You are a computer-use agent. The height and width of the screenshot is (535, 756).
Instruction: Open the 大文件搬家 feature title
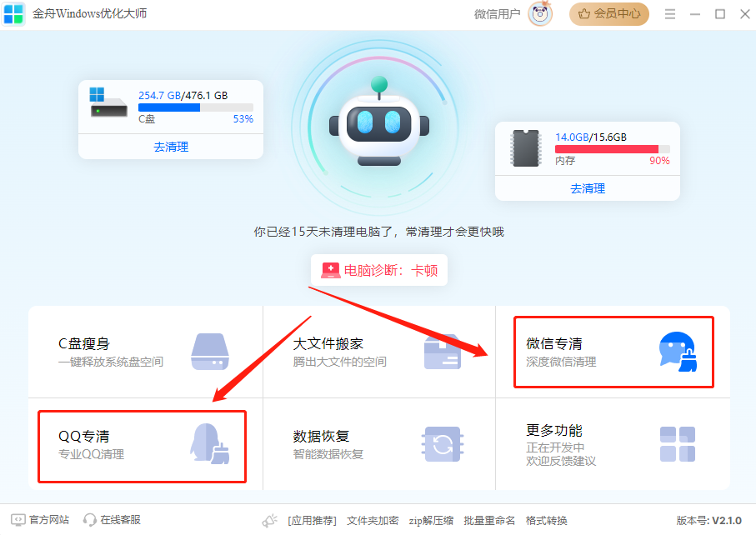(328, 343)
